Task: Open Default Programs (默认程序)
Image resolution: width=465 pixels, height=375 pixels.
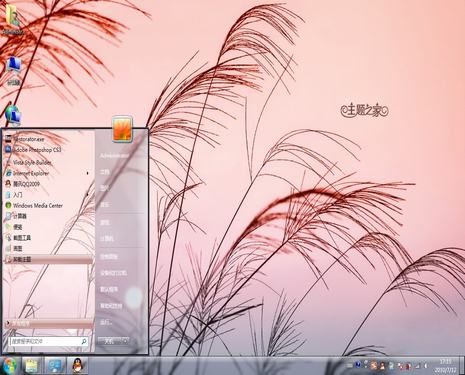Action: [109, 289]
